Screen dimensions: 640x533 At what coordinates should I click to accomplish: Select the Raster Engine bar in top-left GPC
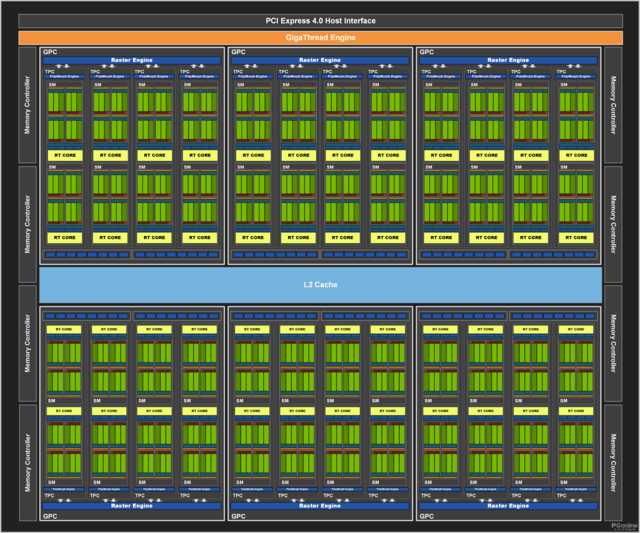(x=132, y=60)
